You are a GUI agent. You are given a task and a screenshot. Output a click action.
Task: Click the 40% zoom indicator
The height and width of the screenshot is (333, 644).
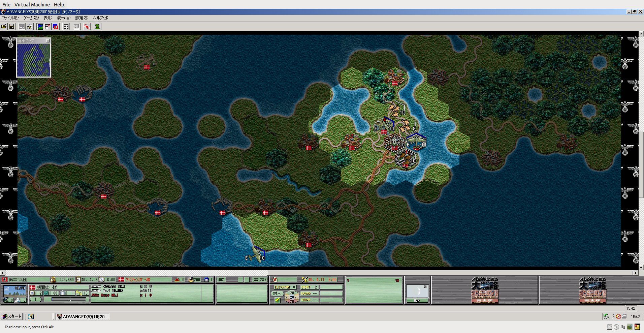pos(221,280)
